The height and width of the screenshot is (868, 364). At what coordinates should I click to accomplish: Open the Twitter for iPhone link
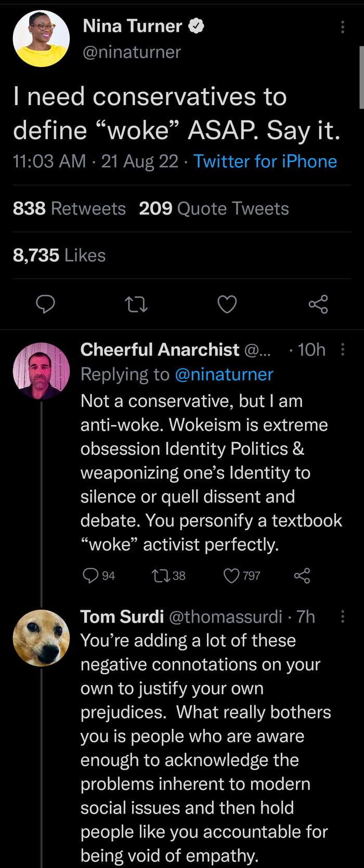coord(265,161)
